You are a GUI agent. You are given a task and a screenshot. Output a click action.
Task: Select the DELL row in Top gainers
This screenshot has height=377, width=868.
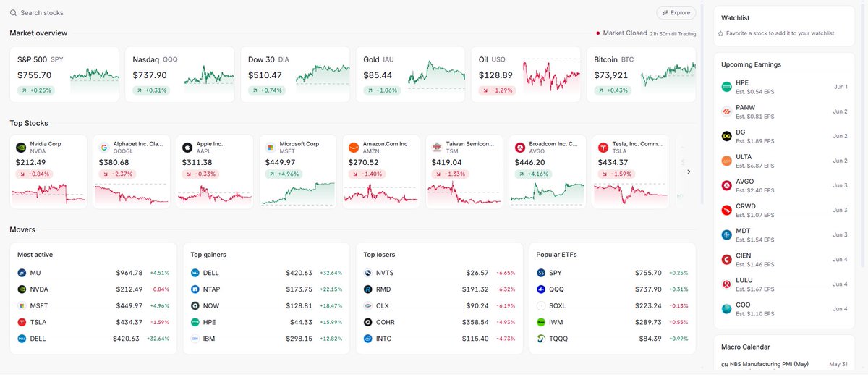click(x=266, y=273)
